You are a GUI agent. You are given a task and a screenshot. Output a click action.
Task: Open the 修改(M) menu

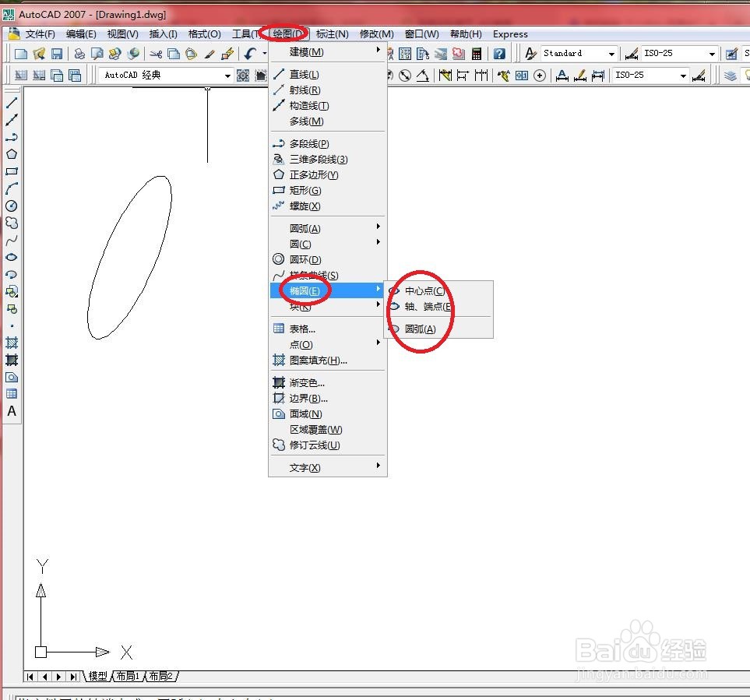(x=376, y=34)
